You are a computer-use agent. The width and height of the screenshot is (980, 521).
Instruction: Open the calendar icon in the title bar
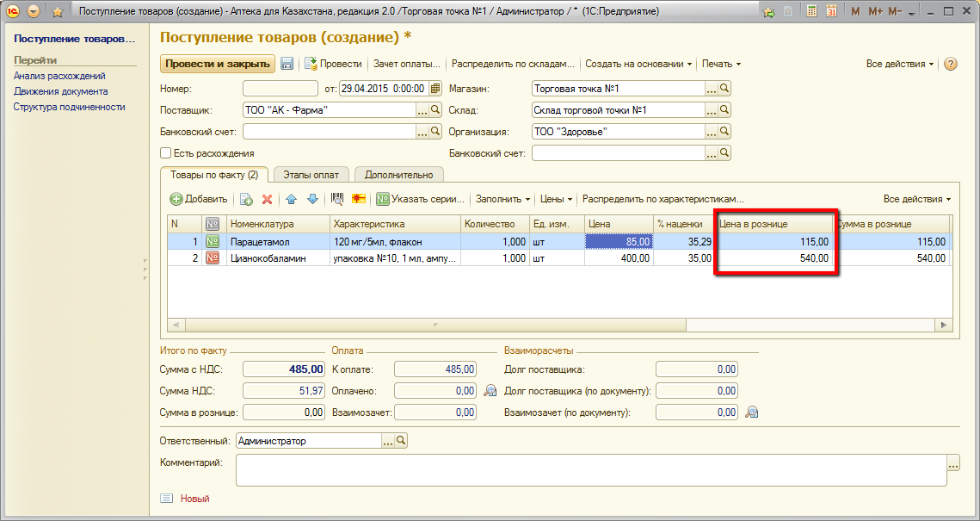pos(831,12)
